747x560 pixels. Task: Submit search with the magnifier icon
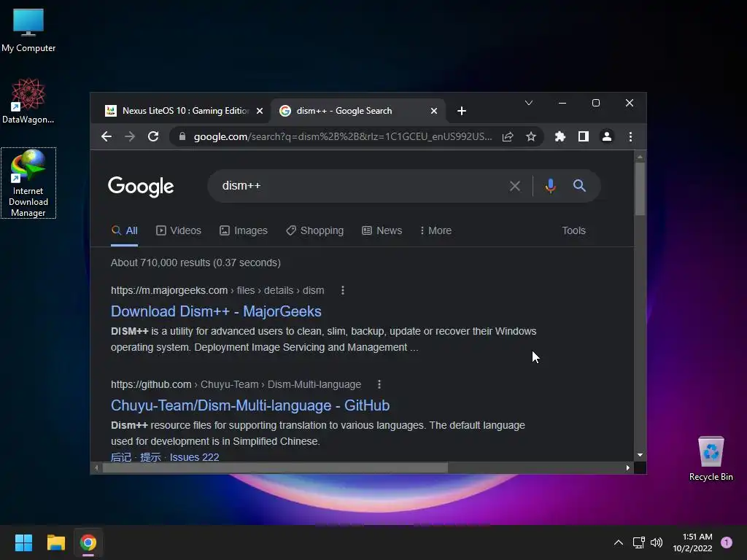579,186
